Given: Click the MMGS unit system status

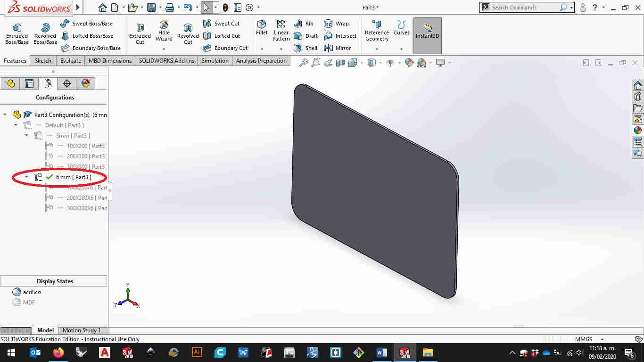Looking at the screenshot, I should click(x=584, y=339).
